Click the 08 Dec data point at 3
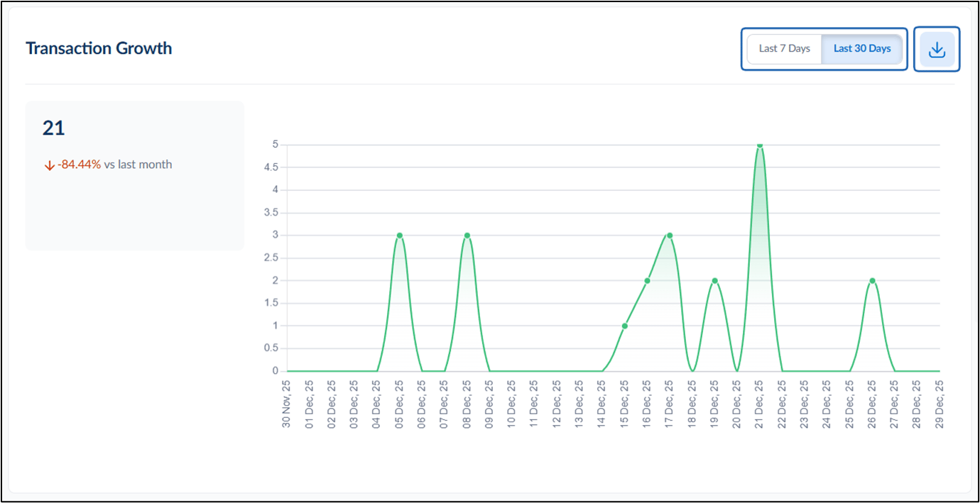The width and height of the screenshot is (980, 503). 467,236
